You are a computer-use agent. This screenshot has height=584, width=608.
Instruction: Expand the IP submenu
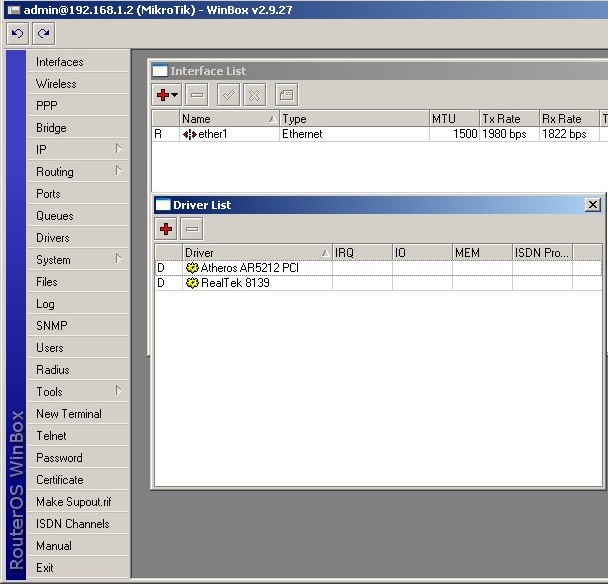78,150
